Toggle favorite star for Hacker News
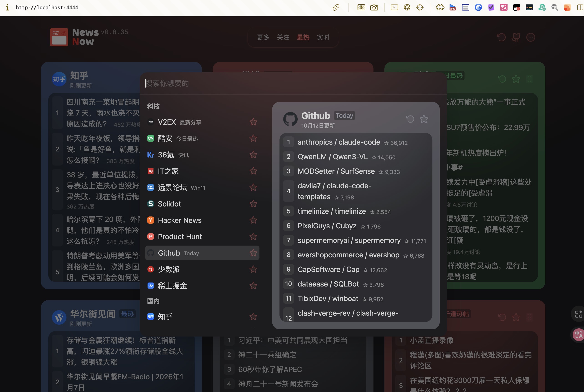The width and height of the screenshot is (584, 392). coord(253,220)
